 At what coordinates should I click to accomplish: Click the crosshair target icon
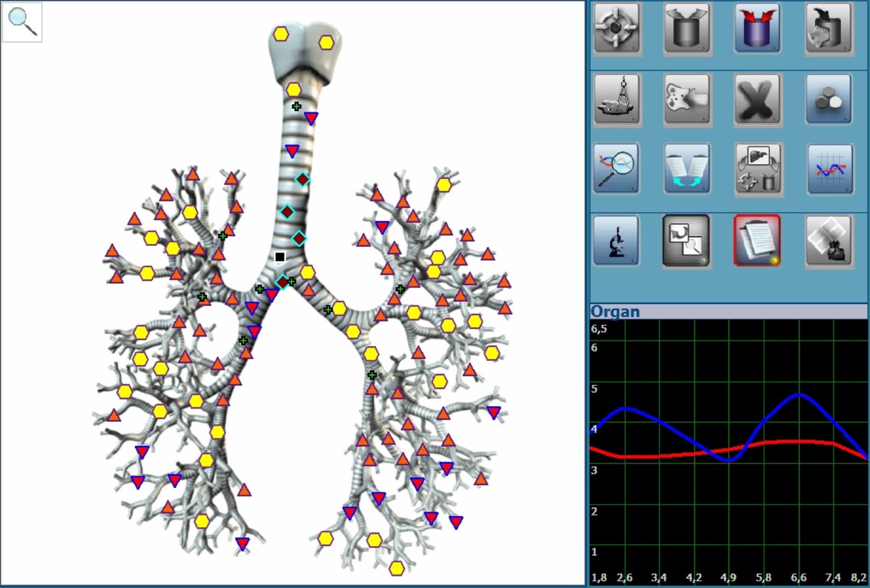(x=616, y=29)
